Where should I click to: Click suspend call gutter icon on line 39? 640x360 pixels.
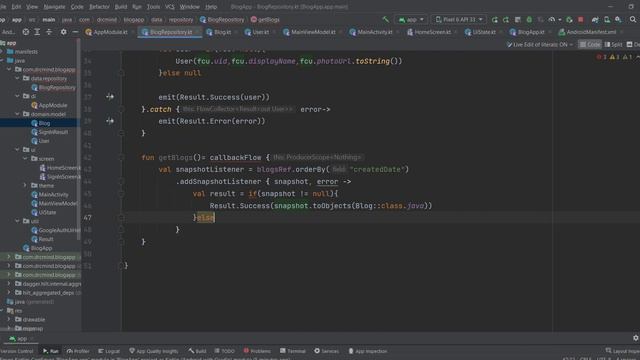click(110, 121)
